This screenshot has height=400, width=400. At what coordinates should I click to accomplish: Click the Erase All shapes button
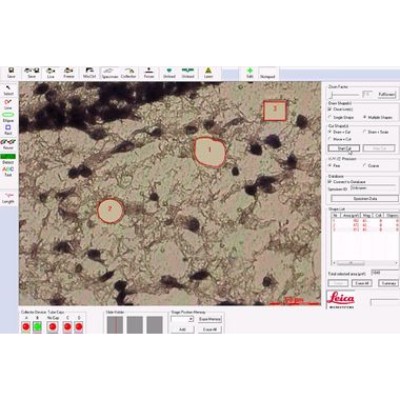[362, 283]
